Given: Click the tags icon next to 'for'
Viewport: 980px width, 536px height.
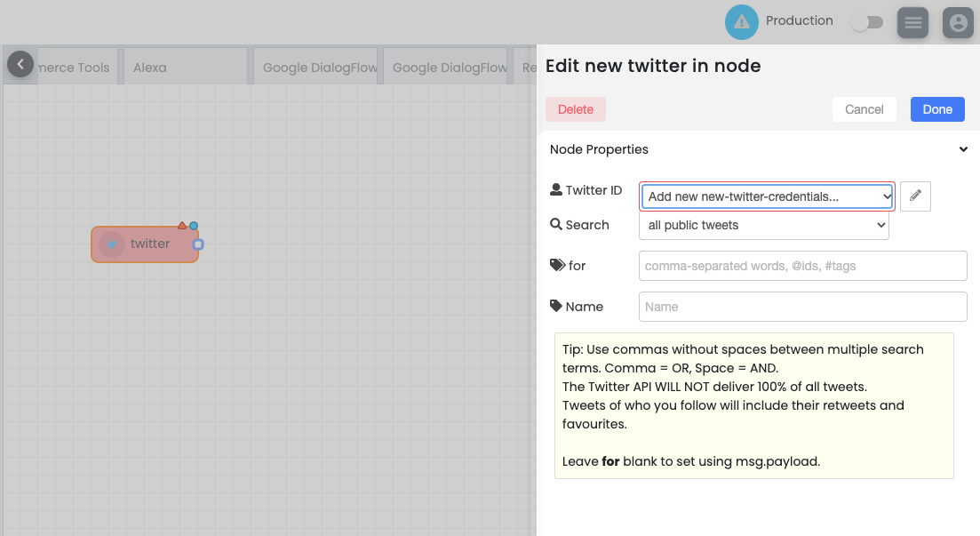Looking at the screenshot, I should point(557,265).
